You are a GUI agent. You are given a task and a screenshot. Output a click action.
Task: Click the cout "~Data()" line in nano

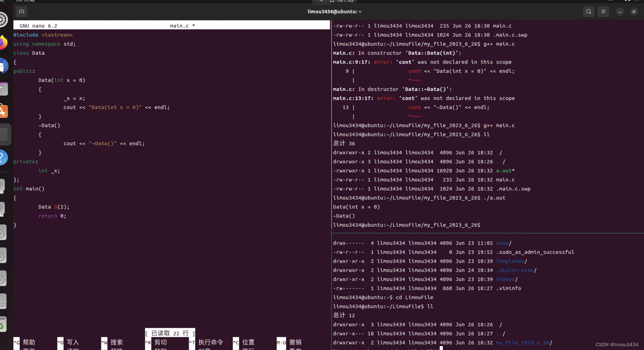pos(104,144)
